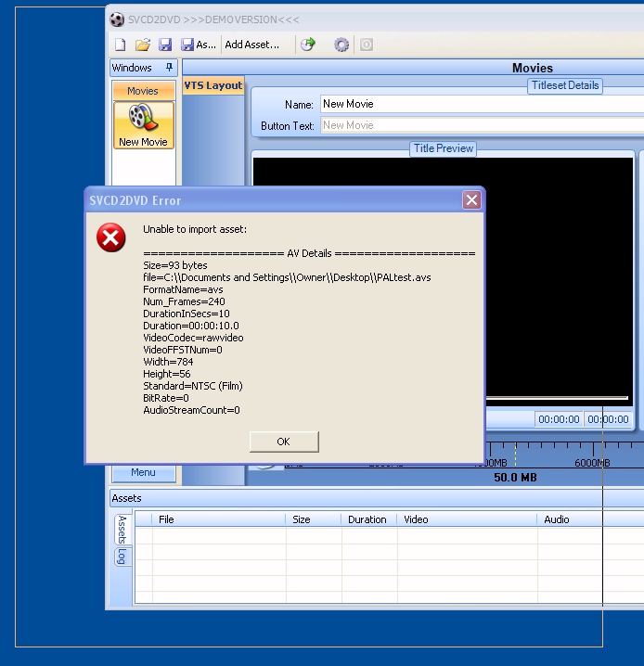Click the Button Text input field
The width and height of the screenshot is (644, 666).
482,125
